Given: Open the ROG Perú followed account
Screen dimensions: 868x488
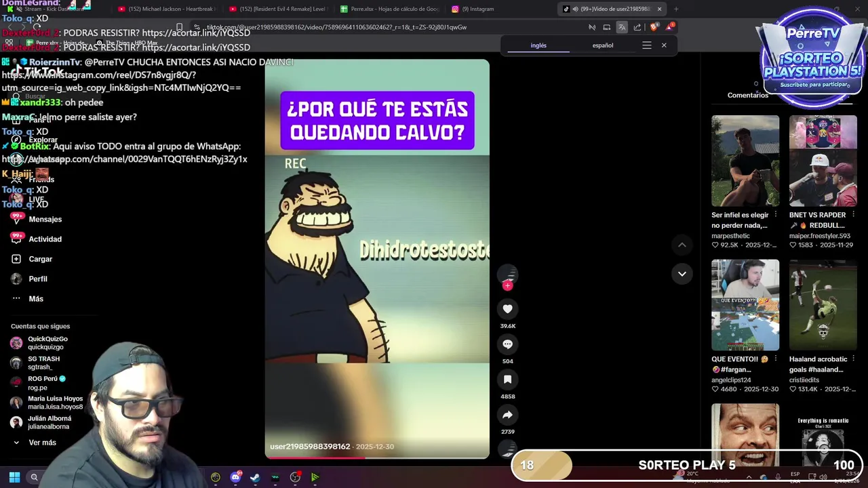Looking at the screenshot, I should coord(39,382).
